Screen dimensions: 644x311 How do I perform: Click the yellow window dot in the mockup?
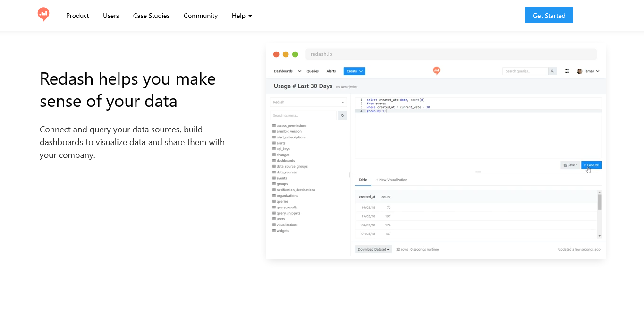tap(286, 54)
